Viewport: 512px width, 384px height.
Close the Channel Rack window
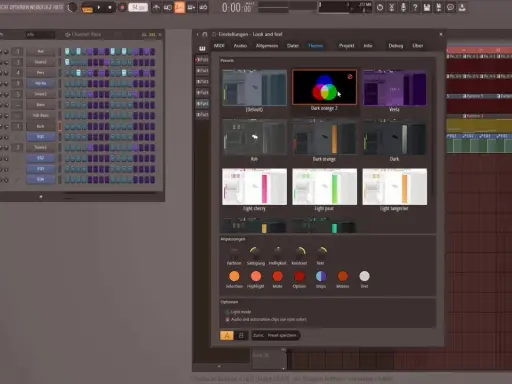[160, 34]
